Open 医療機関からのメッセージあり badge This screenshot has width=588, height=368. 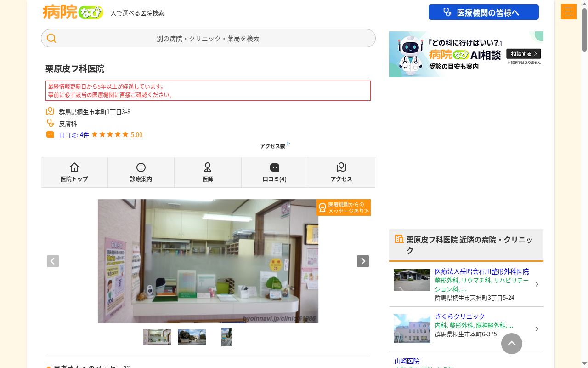point(343,207)
